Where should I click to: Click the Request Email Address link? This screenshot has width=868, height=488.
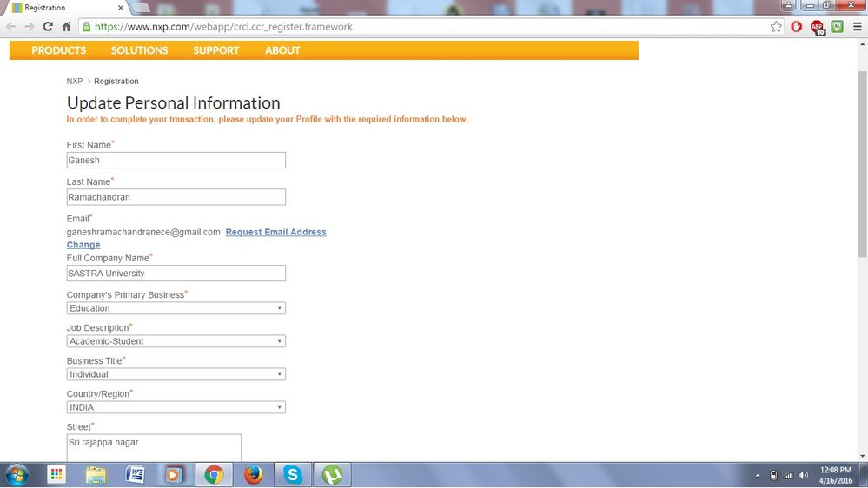(x=275, y=232)
